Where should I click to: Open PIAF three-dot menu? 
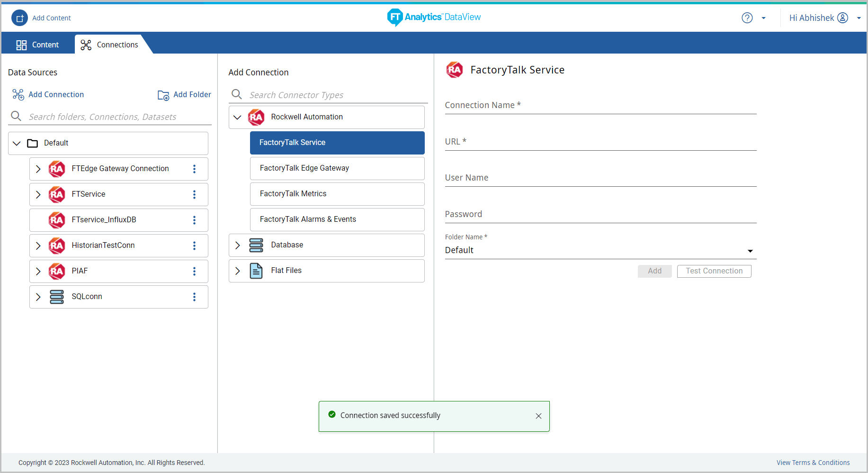pyautogui.click(x=194, y=271)
